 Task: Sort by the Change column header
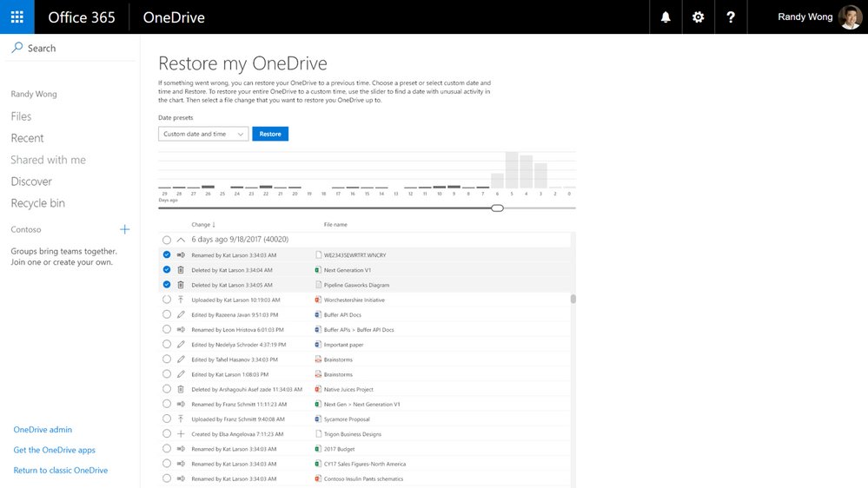click(203, 225)
